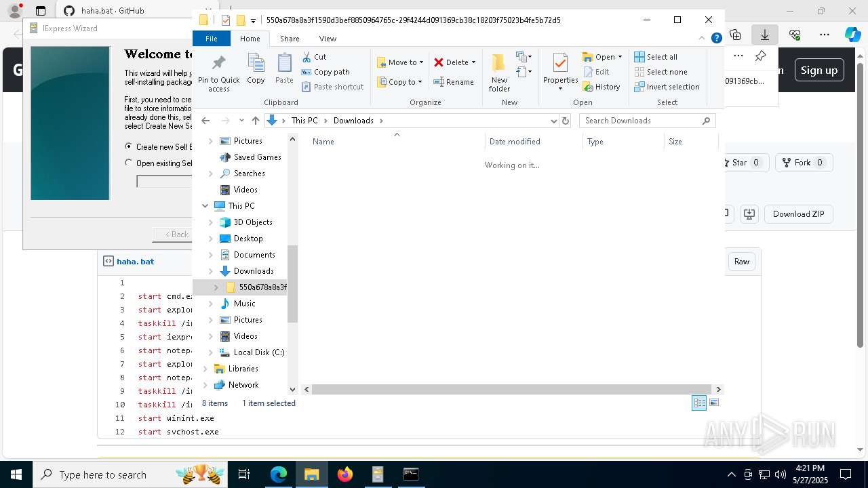Click the Raw button for haha.bat
This screenshot has height=488, width=868.
[742, 262]
